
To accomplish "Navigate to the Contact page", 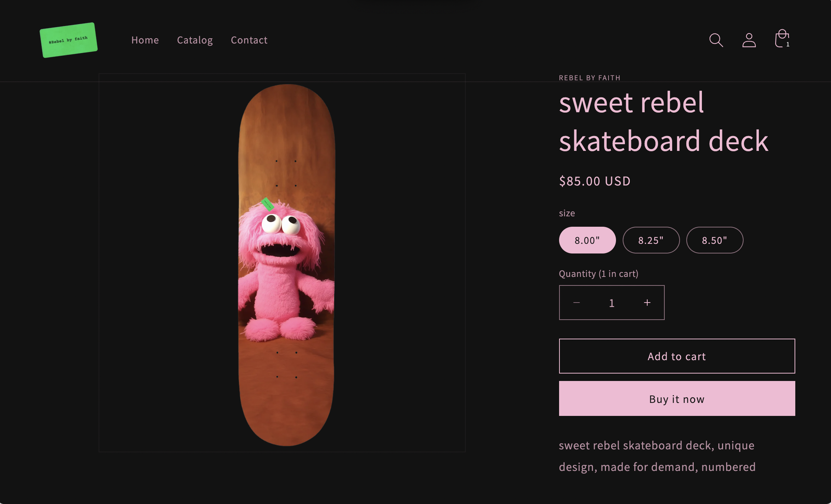I will pos(249,40).
